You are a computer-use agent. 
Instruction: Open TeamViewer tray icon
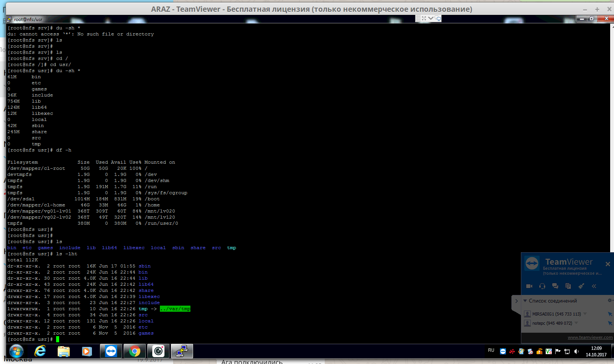point(503,351)
